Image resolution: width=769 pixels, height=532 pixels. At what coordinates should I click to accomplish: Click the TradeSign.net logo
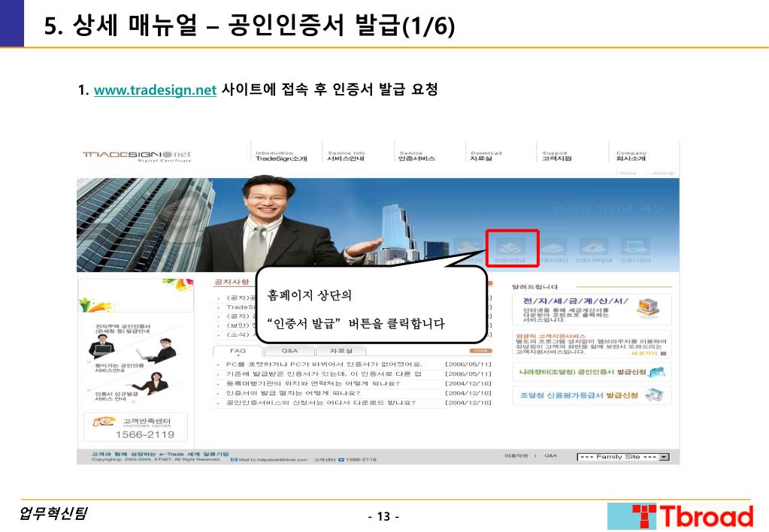tap(136, 156)
